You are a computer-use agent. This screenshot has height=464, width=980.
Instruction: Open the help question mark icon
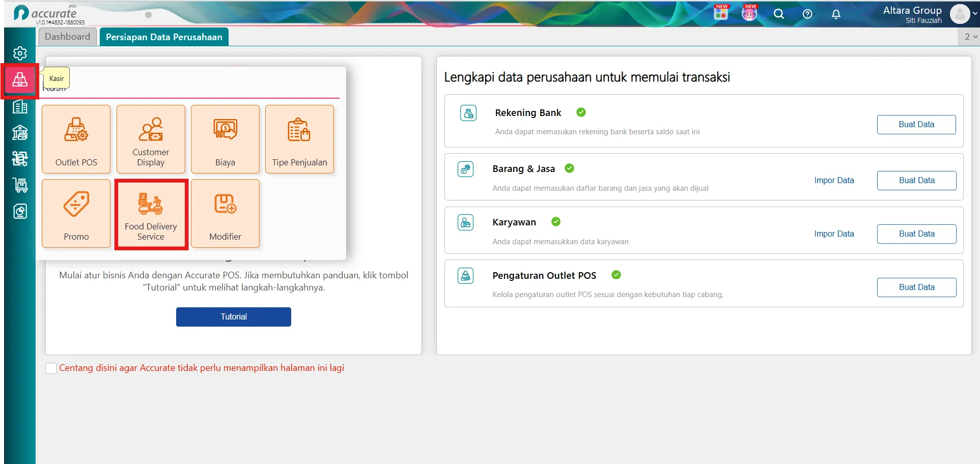pyautogui.click(x=807, y=14)
